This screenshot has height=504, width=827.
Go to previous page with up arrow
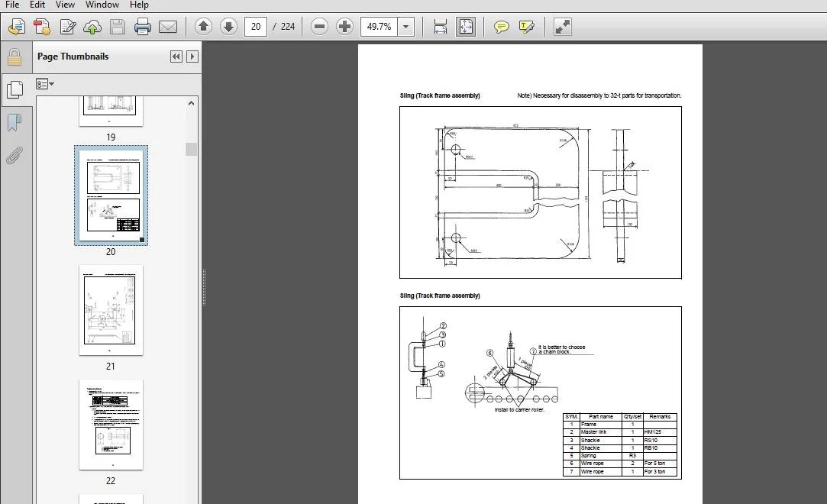(x=204, y=27)
